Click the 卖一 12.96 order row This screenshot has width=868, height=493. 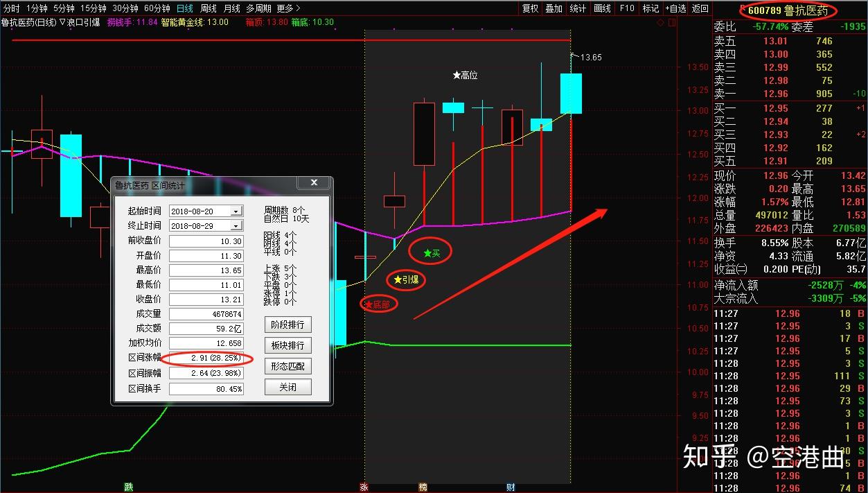tap(790, 94)
